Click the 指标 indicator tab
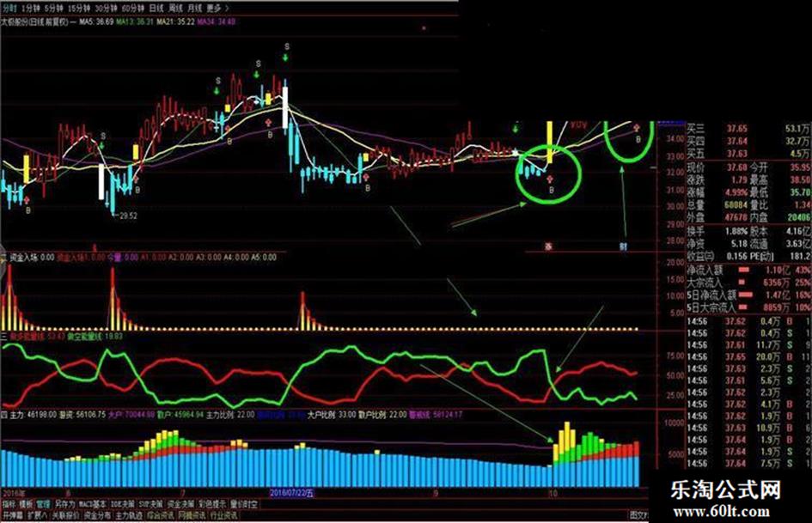 9,504
